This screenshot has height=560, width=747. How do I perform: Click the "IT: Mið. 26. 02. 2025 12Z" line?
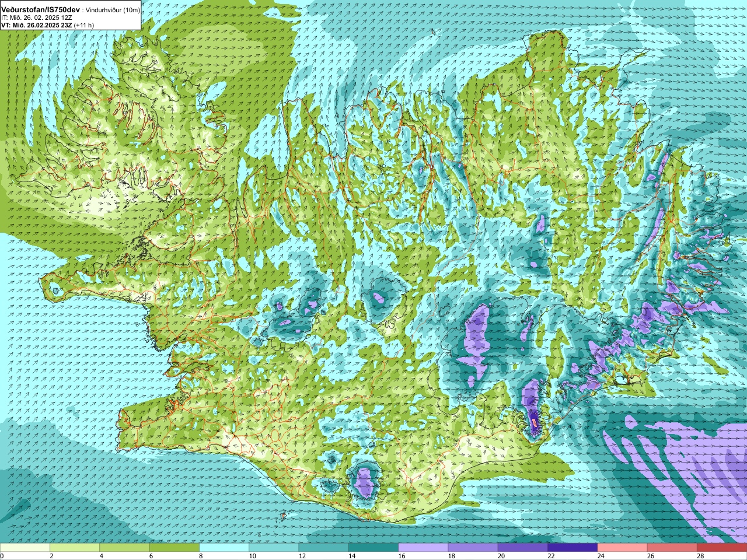(x=37, y=17)
